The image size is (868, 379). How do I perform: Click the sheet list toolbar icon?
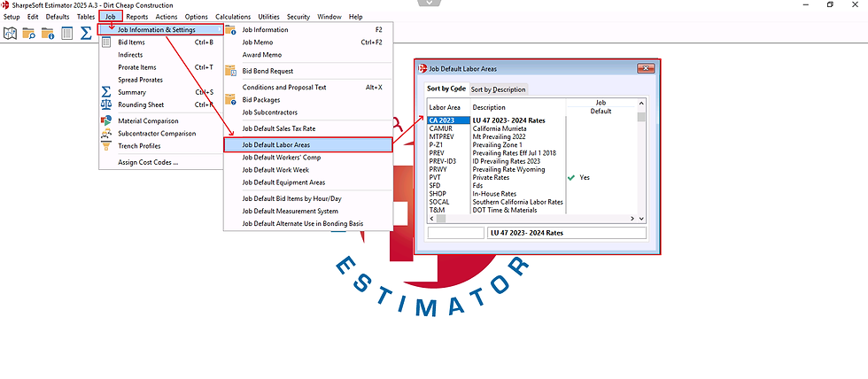pos(67,34)
